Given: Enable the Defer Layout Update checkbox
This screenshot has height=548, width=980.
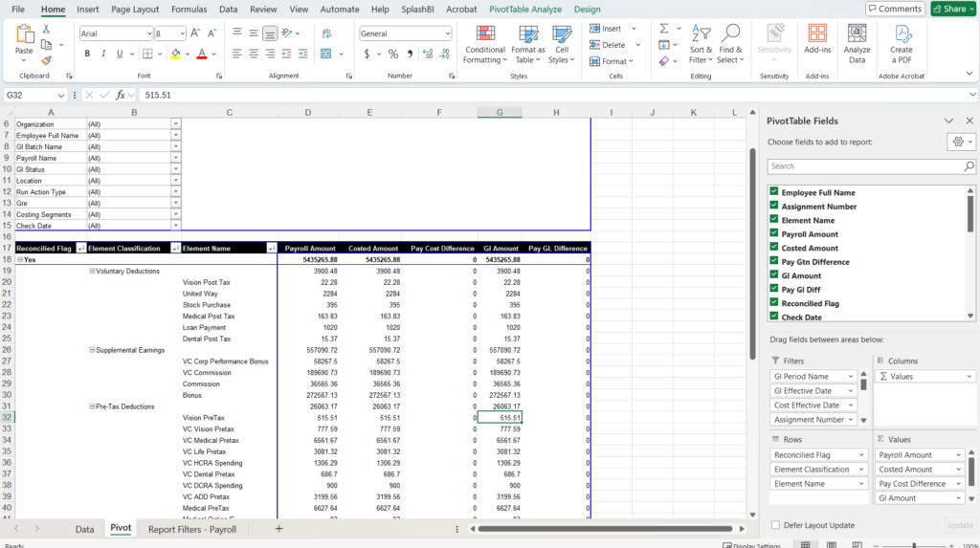Looking at the screenshot, I should [774, 525].
